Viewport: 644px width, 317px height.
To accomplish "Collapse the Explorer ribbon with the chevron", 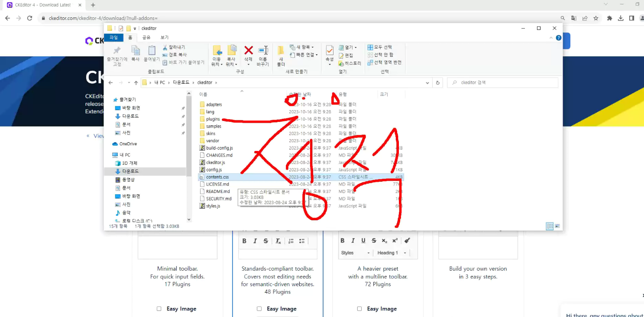I will coord(551,38).
